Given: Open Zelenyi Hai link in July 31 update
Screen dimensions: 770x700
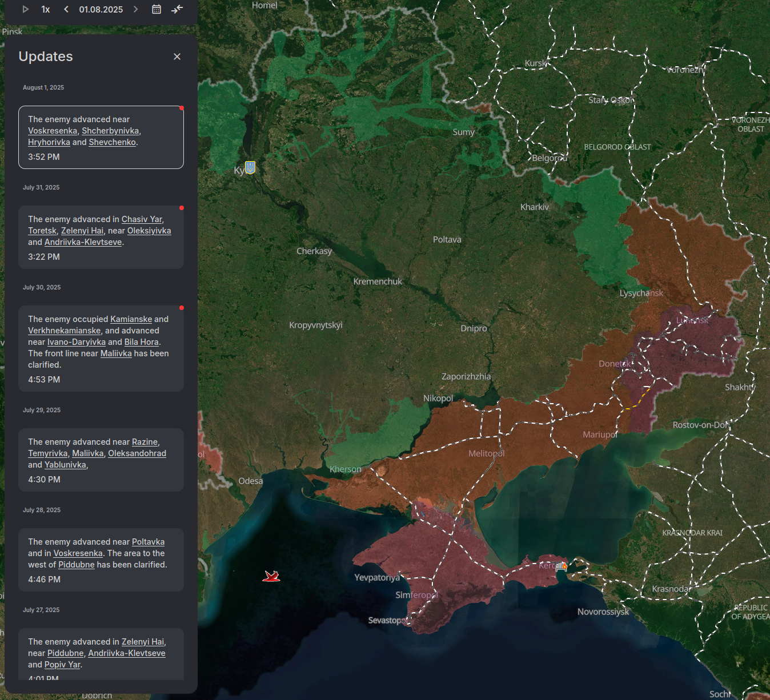Looking at the screenshot, I should pyautogui.click(x=82, y=231).
